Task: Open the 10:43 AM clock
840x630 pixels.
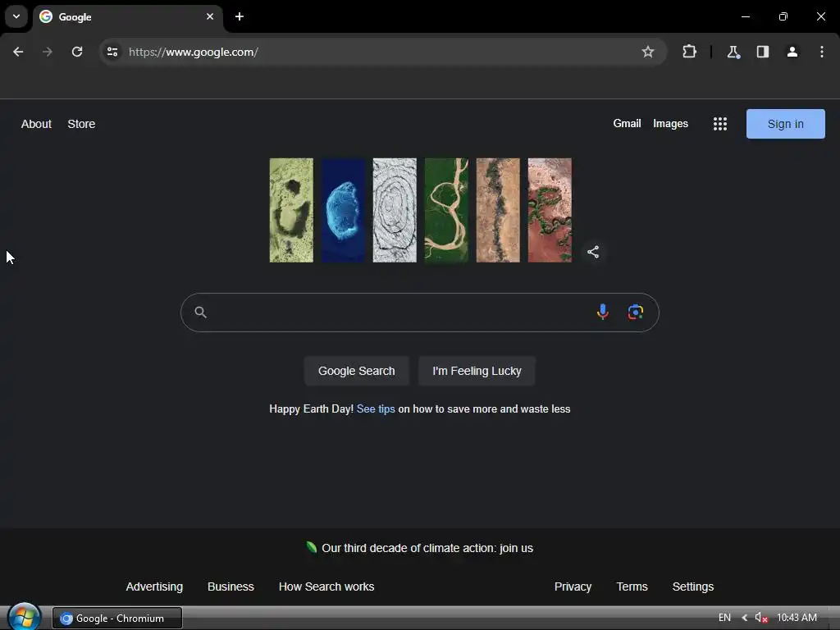Action: tap(797, 618)
